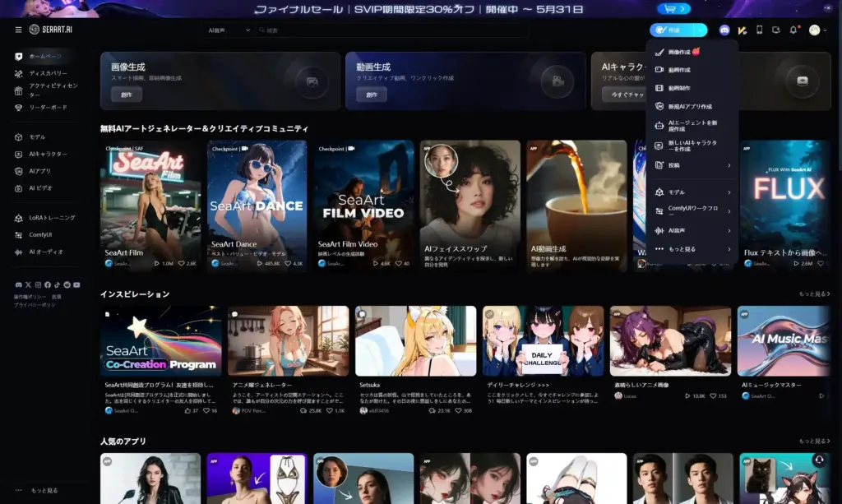Image resolution: width=842 pixels, height=504 pixels.
Task: Select 新しいAIキャラクターを作成 in menu
Action: [692, 146]
